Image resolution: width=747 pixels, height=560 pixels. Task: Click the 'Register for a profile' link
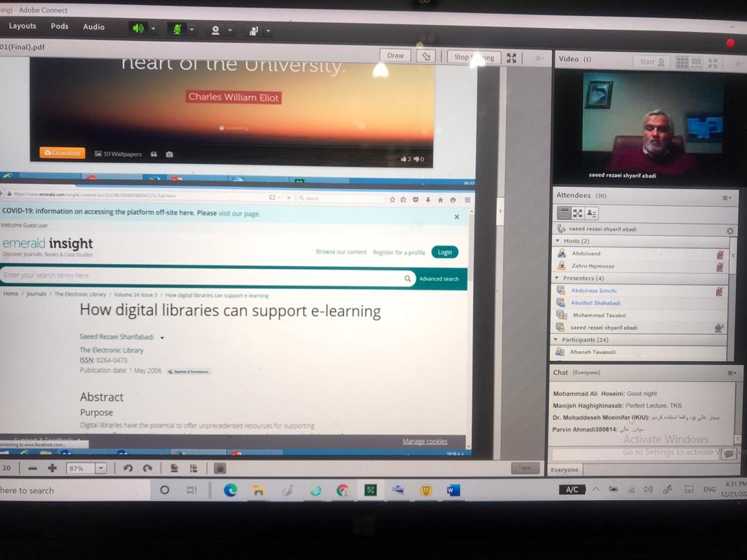tap(399, 252)
